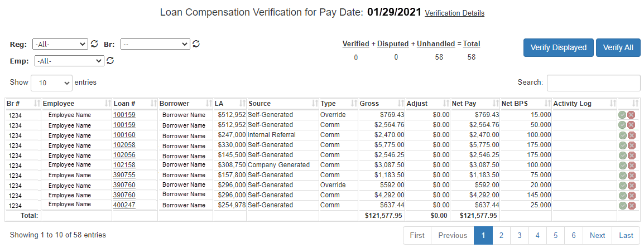
Task: Dispute the loan 400247 row with red X
Action: pos(631,206)
